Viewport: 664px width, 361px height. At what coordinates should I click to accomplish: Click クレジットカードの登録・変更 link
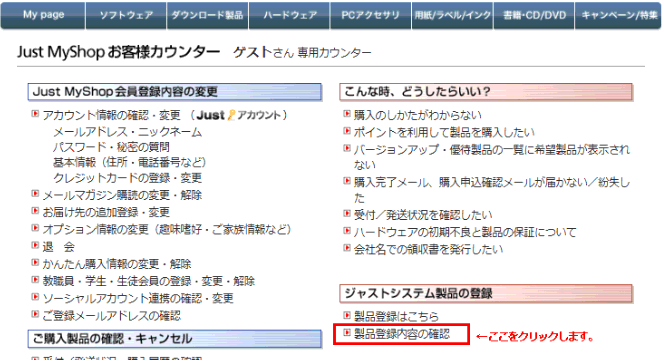pos(127,178)
